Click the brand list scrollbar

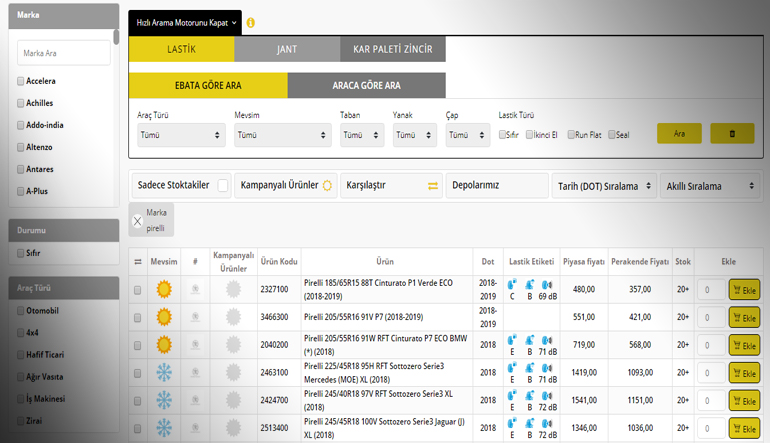click(x=116, y=37)
